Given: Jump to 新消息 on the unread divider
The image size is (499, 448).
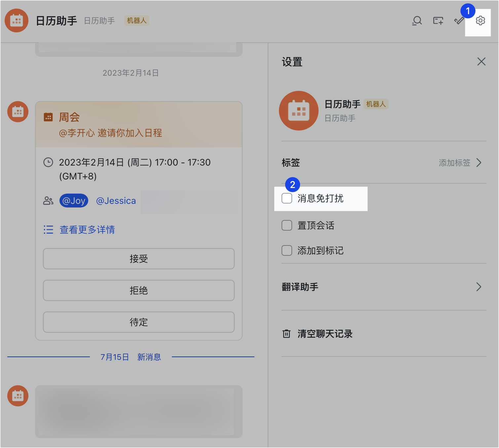Looking at the screenshot, I should click(x=149, y=357).
